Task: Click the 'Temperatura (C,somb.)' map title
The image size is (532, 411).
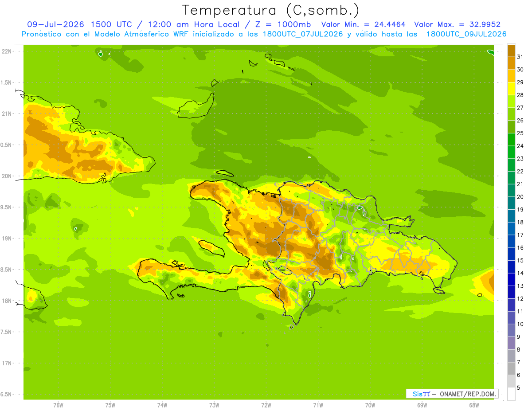Action: [x=270, y=10]
